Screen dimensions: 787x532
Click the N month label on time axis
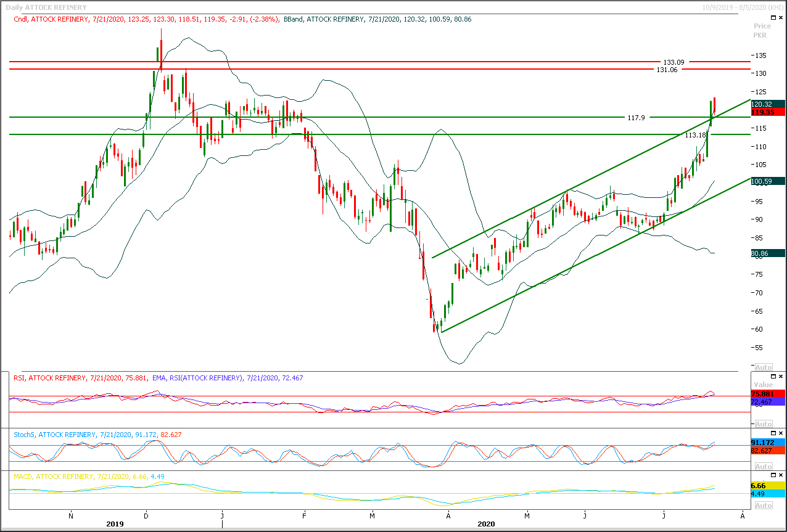pyautogui.click(x=71, y=515)
